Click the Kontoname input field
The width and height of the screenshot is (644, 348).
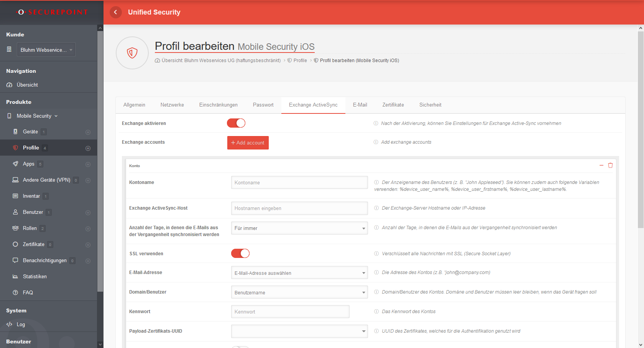pyautogui.click(x=299, y=182)
